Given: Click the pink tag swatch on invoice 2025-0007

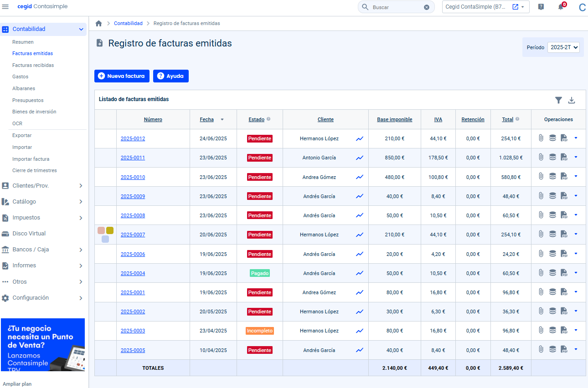Looking at the screenshot, I should point(101,230).
